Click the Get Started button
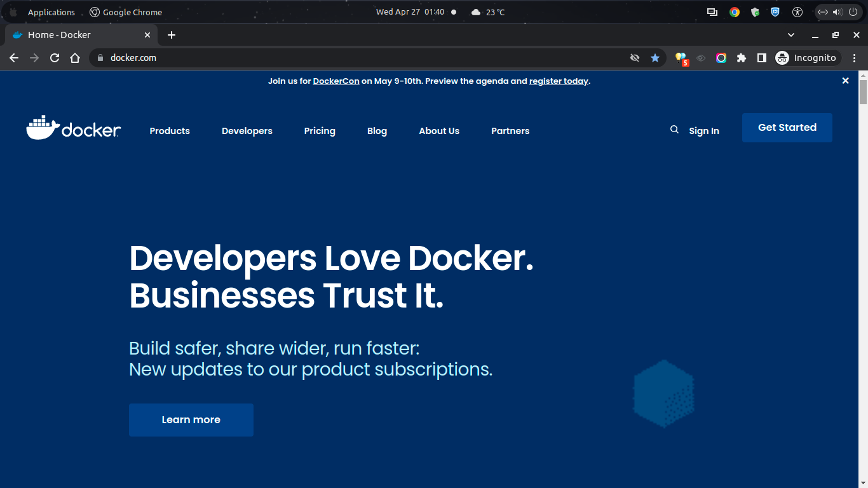The height and width of the screenshot is (488, 868). tap(787, 128)
